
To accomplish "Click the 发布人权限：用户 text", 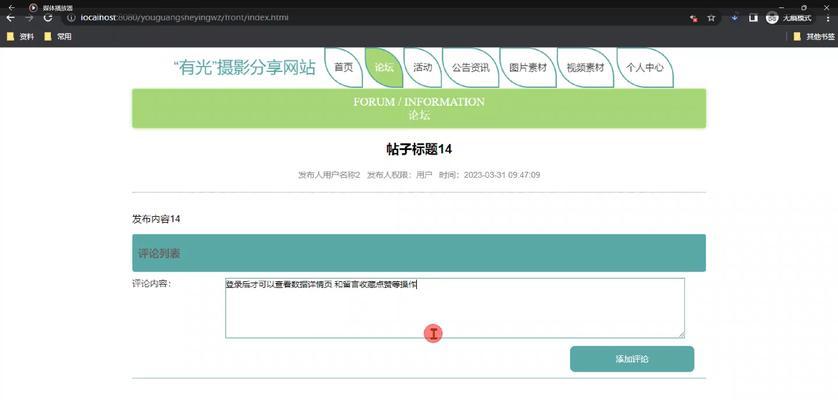I will pyautogui.click(x=400, y=175).
